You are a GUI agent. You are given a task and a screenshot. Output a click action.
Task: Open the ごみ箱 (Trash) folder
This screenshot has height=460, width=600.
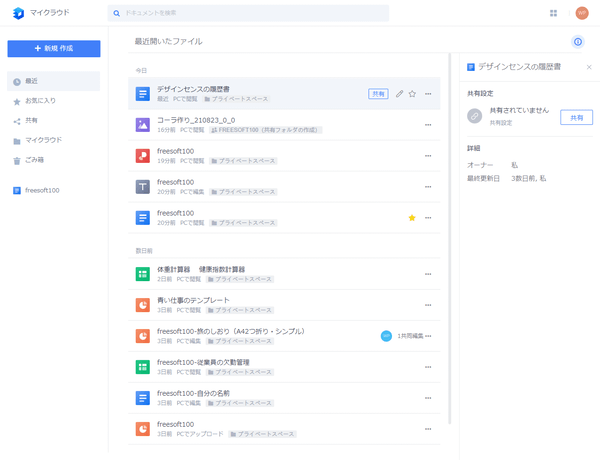[x=34, y=159]
